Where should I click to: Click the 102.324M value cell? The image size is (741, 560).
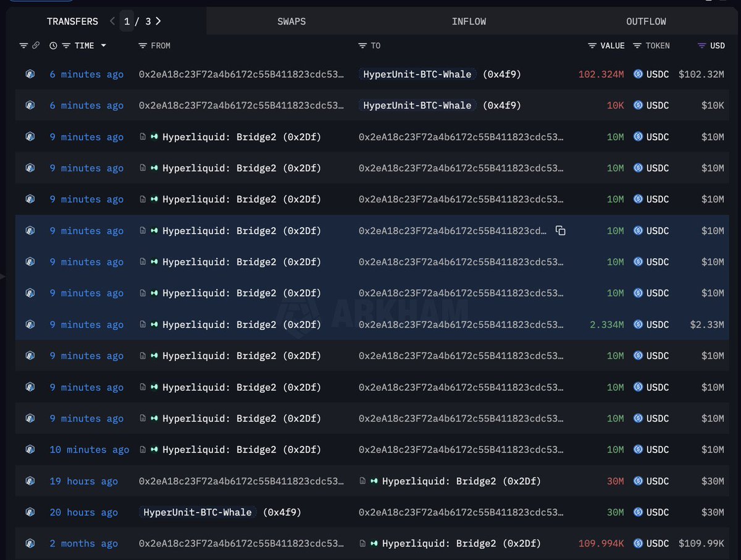point(601,74)
